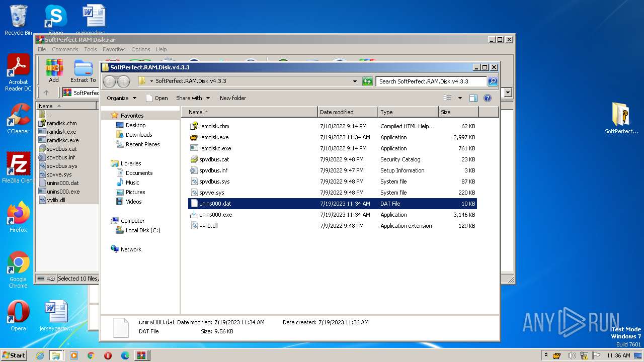Image resolution: width=644 pixels, height=362 pixels.
Task: Select Favorites in navigation pane
Action: coord(132,116)
